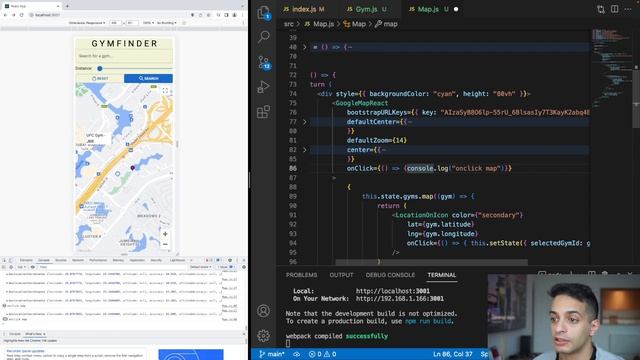Screen dimensions: 640x360
Task: Open No throttling dropdown
Action: 167,23
